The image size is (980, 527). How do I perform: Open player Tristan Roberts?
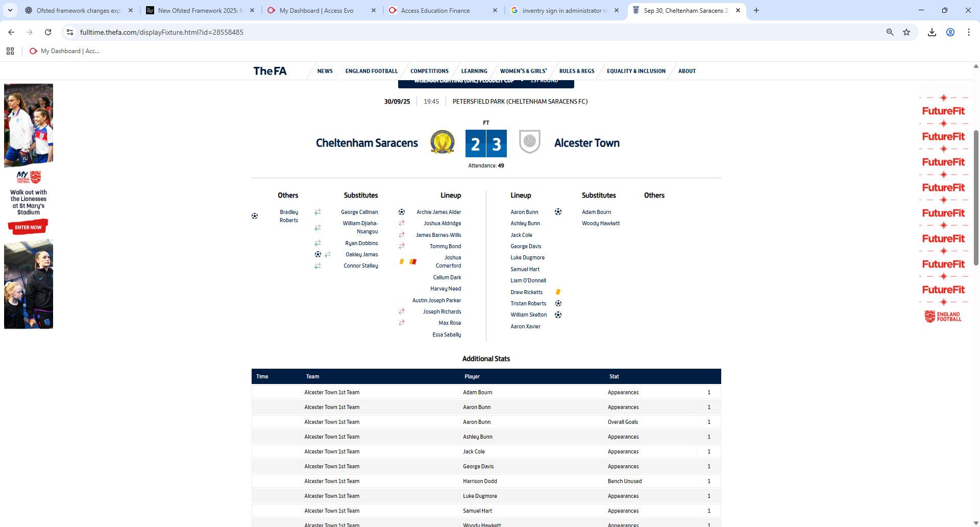tap(528, 303)
